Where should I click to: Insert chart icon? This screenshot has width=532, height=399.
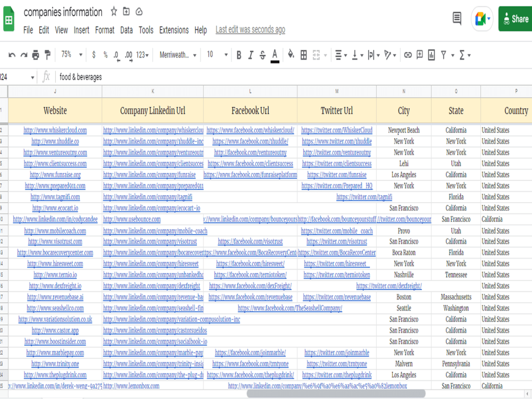pyautogui.click(x=431, y=55)
